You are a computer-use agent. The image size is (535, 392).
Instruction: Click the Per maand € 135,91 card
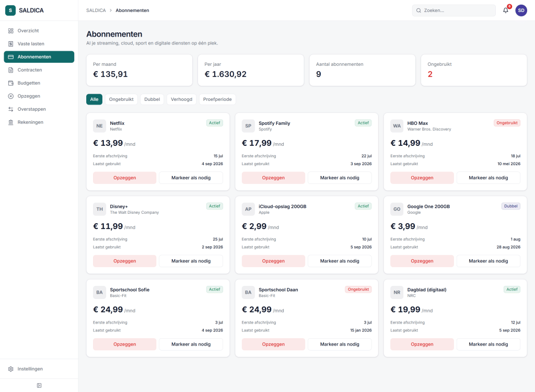[139, 71]
